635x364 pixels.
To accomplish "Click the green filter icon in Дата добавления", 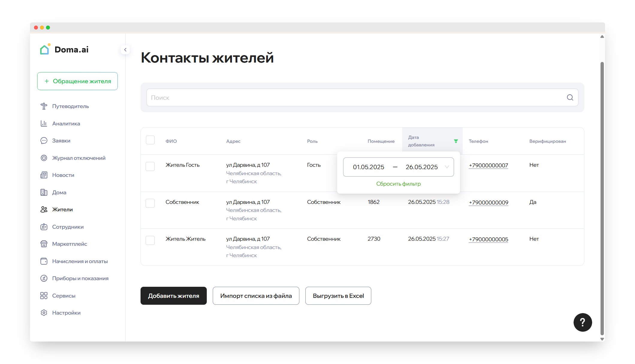I will [455, 141].
